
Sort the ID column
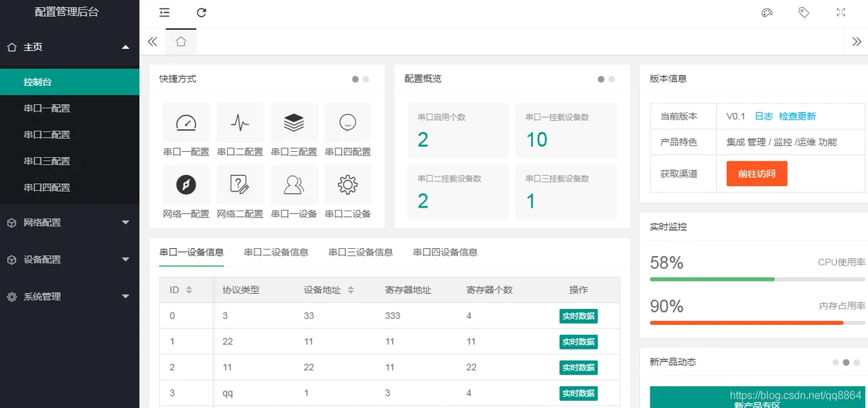click(189, 290)
